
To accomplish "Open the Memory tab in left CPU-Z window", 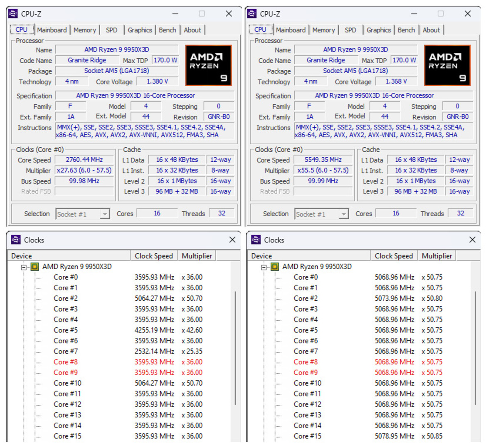I will point(85,30).
